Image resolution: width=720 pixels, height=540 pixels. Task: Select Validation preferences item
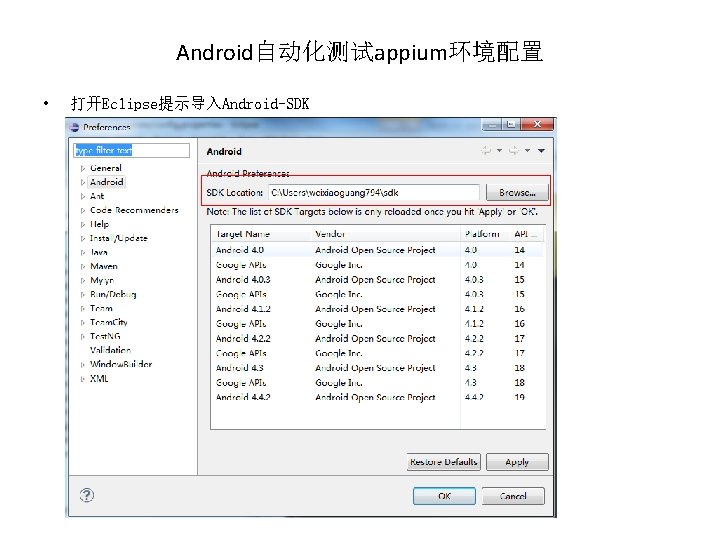[110, 350]
